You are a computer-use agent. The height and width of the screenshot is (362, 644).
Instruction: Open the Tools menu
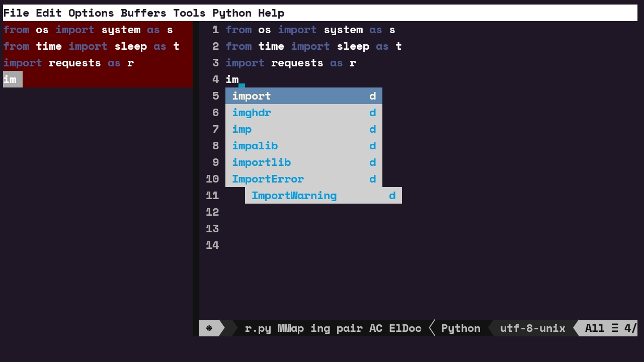click(x=189, y=13)
